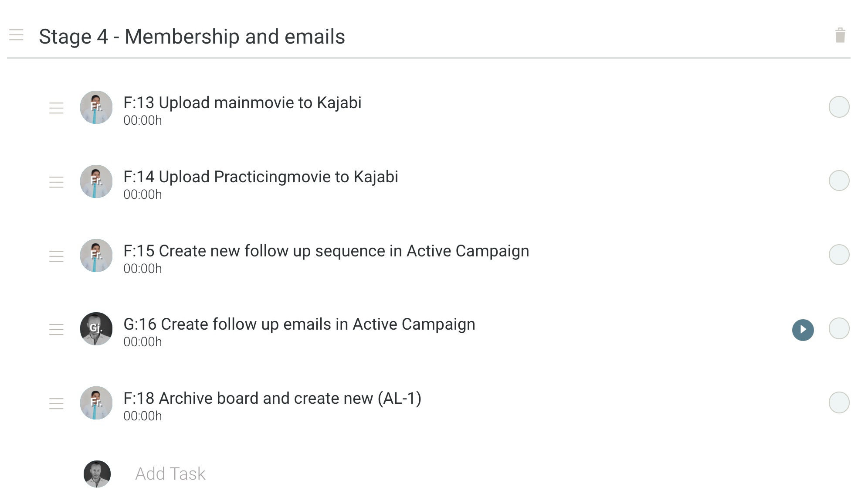The height and width of the screenshot is (491, 868).
Task: Click the Stage 4 header drag handle icon
Action: coord(16,35)
